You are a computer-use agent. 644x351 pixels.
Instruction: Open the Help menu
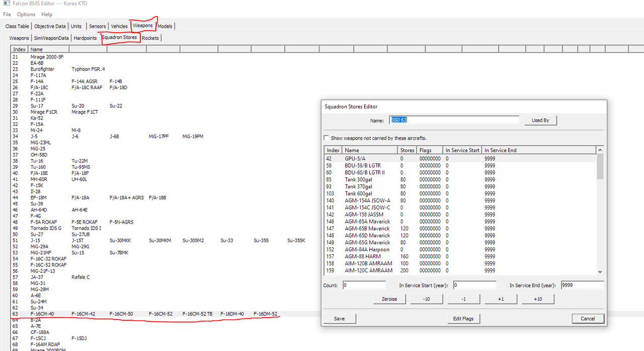47,15
